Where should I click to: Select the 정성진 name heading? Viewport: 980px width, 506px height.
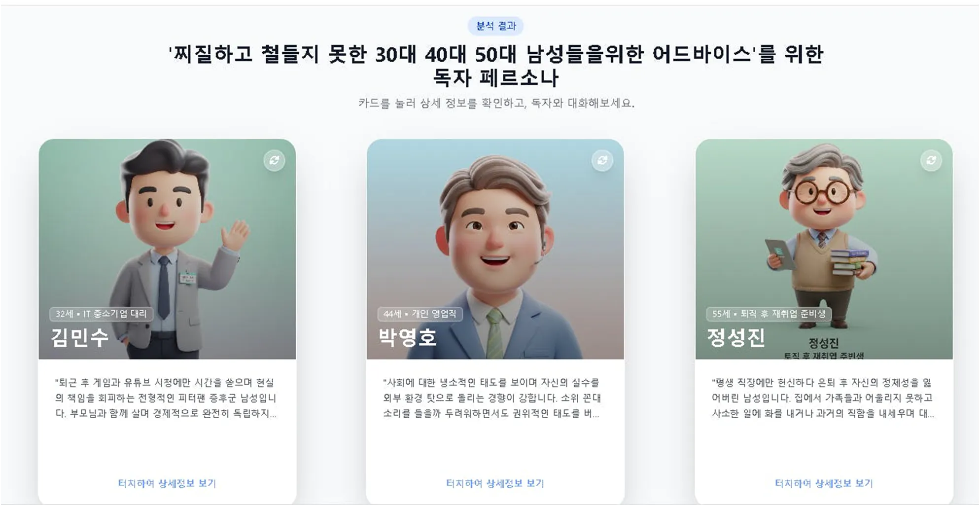736,338
